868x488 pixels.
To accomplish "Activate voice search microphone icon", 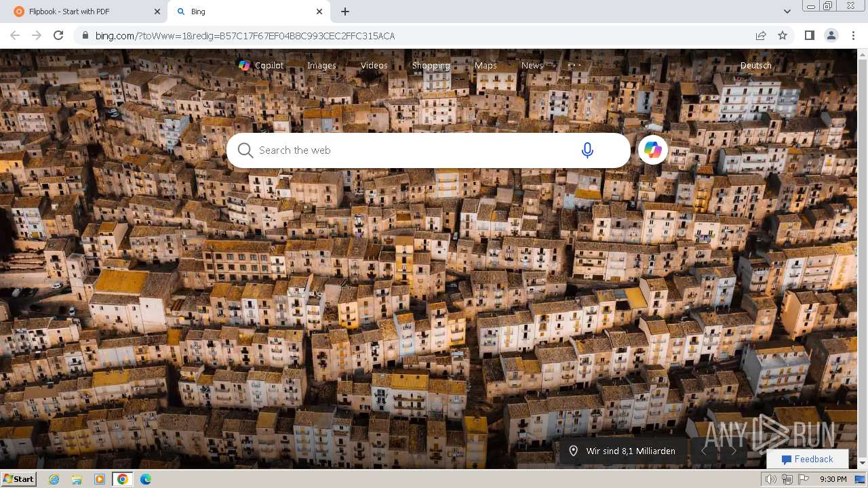I will [587, 150].
